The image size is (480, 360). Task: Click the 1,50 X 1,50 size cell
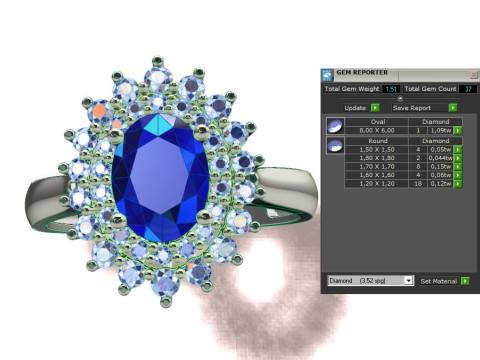377,150
